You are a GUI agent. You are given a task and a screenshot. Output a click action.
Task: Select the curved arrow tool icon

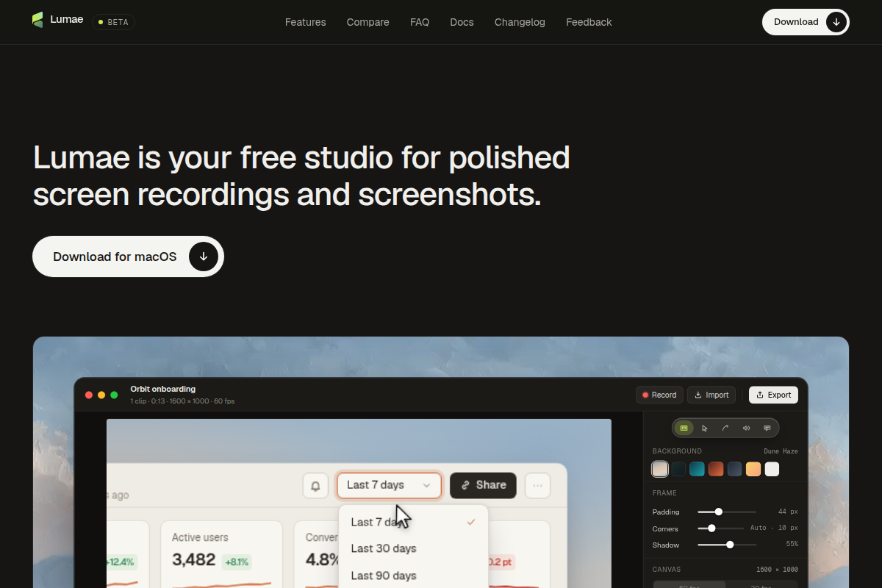tap(725, 428)
